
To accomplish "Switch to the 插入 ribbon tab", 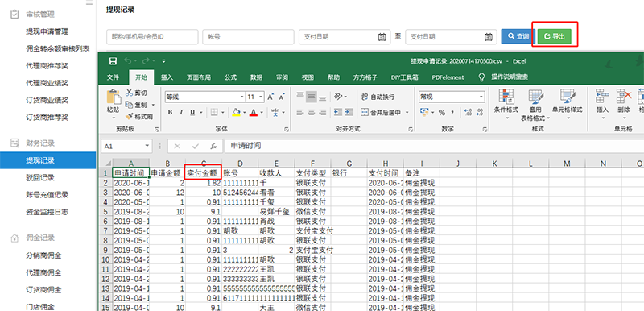I will [167, 77].
